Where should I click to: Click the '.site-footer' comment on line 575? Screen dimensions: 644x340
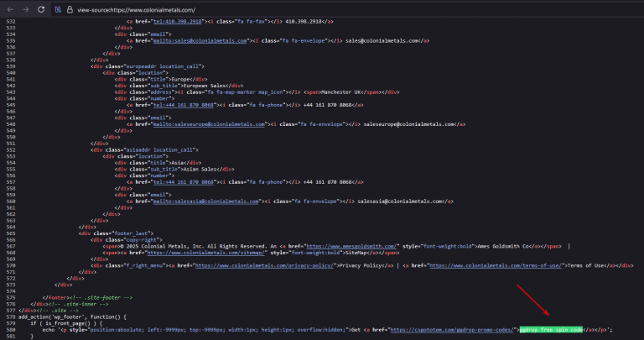(x=100, y=298)
